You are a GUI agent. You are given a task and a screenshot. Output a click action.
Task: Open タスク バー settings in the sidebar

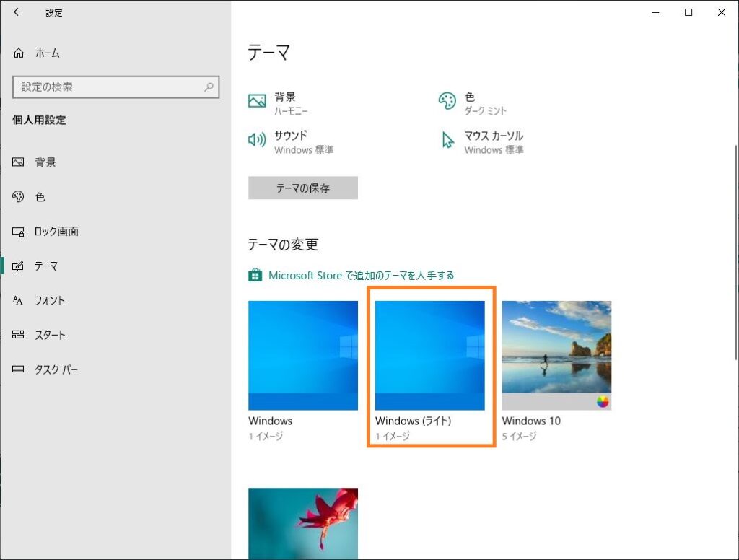tap(115, 369)
